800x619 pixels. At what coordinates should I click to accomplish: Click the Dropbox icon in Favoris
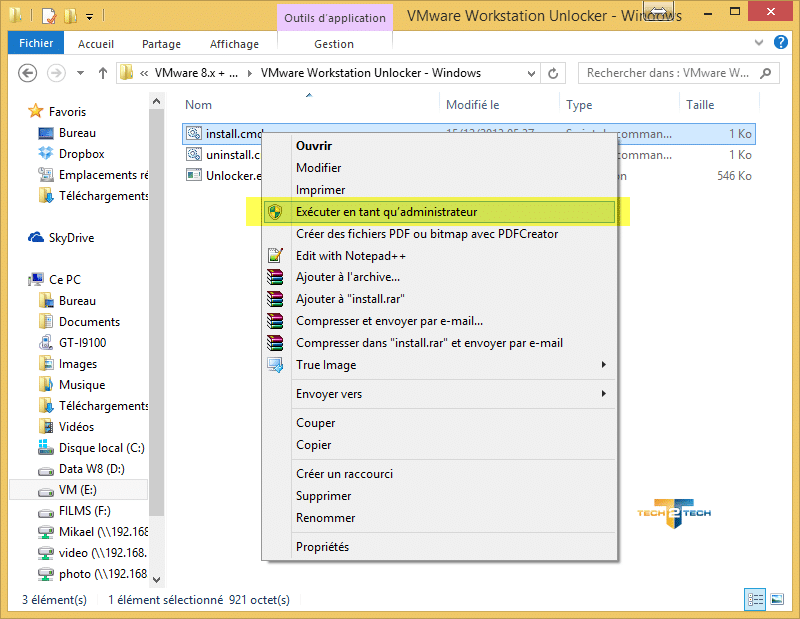point(46,154)
